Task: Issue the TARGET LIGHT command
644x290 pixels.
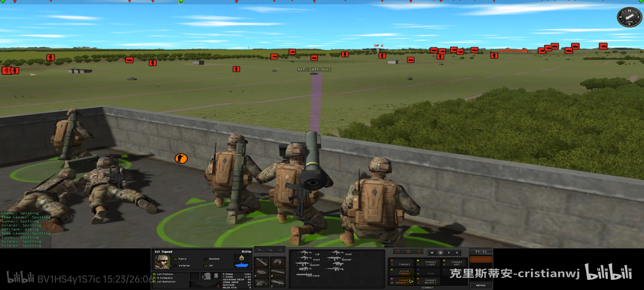Action: click(428, 263)
